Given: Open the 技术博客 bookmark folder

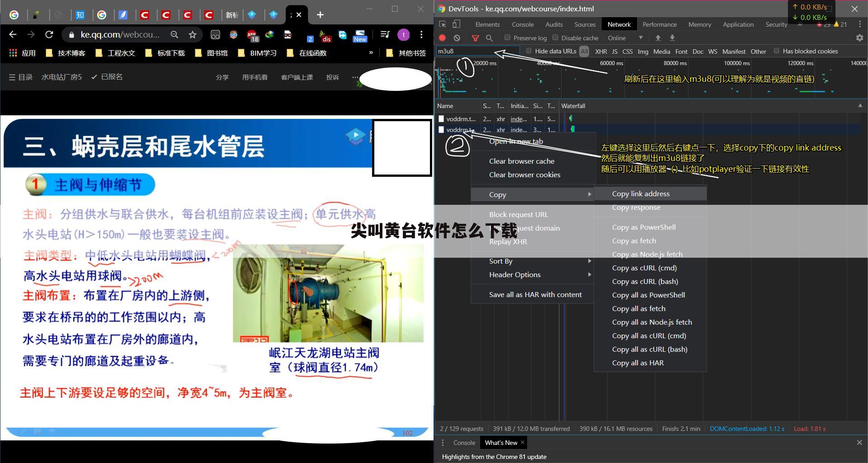Looking at the screenshot, I should coord(66,53).
